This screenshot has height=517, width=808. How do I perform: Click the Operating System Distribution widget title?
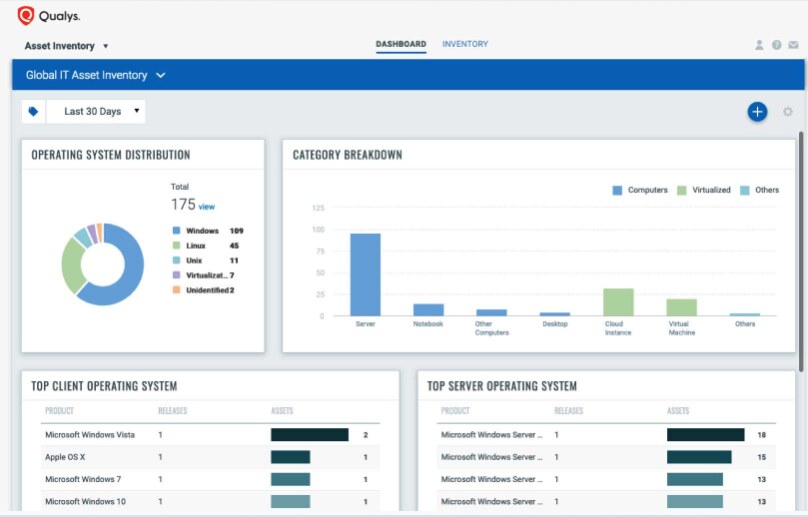click(111, 155)
